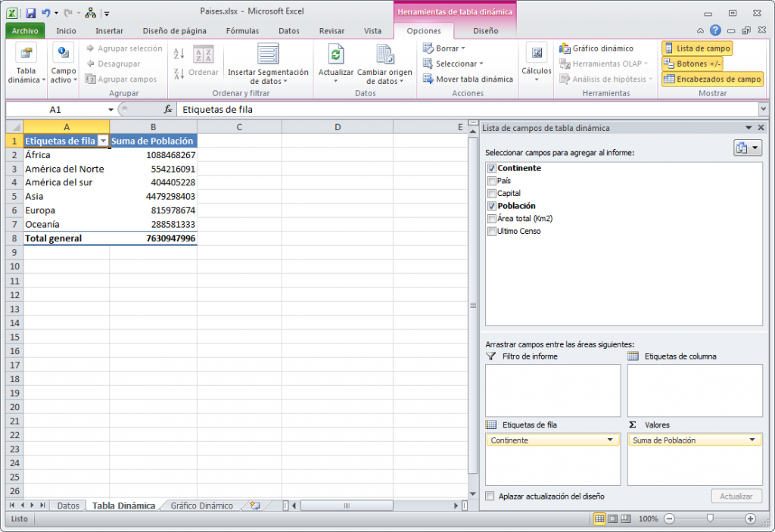Click zoom in plus button
Screen dimensions: 775x532
point(750,518)
